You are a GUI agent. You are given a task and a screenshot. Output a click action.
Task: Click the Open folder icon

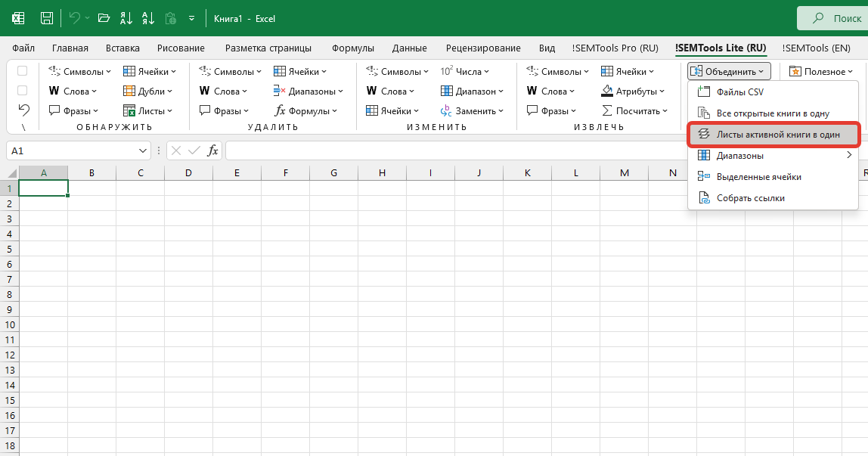coord(104,18)
